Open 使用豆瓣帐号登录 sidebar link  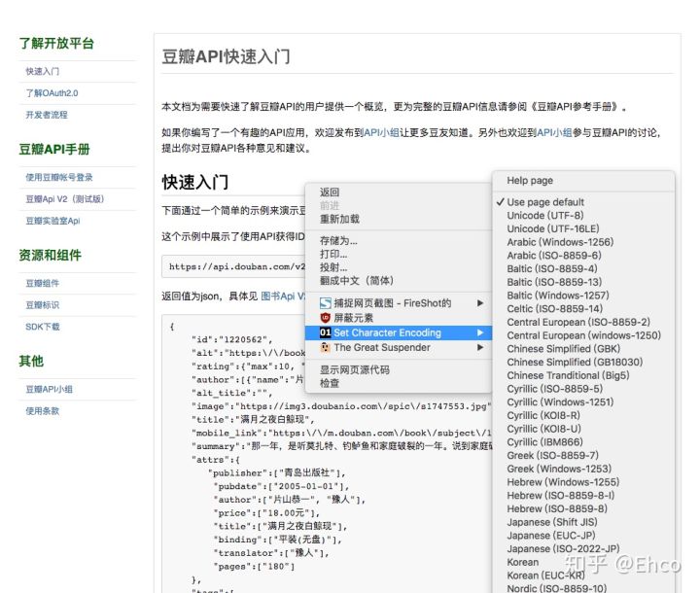coord(59,177)
